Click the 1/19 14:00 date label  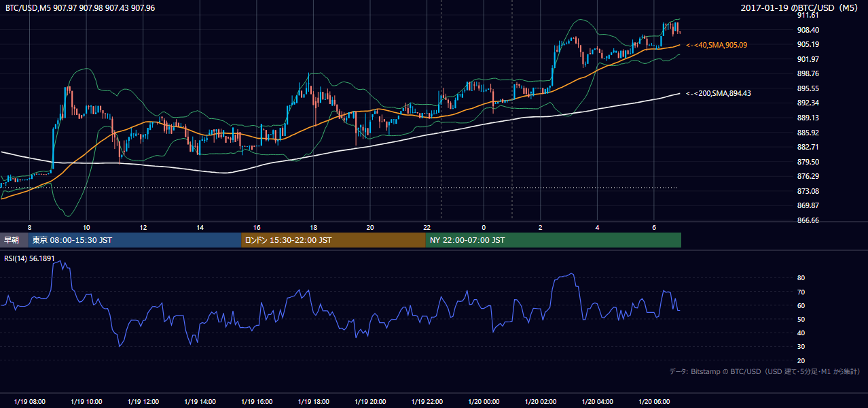200,402
